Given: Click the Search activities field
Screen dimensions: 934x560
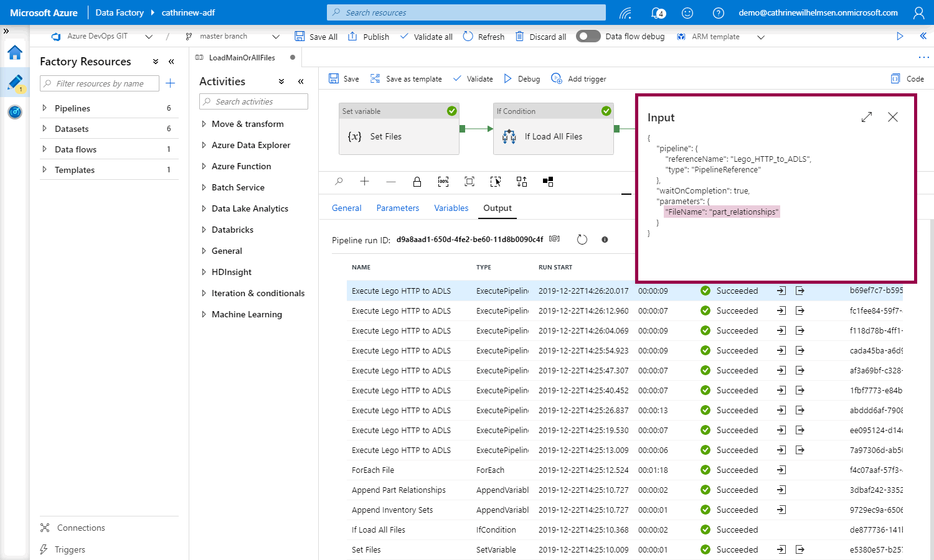Looking at the screenshot, I should coord(253,101).
